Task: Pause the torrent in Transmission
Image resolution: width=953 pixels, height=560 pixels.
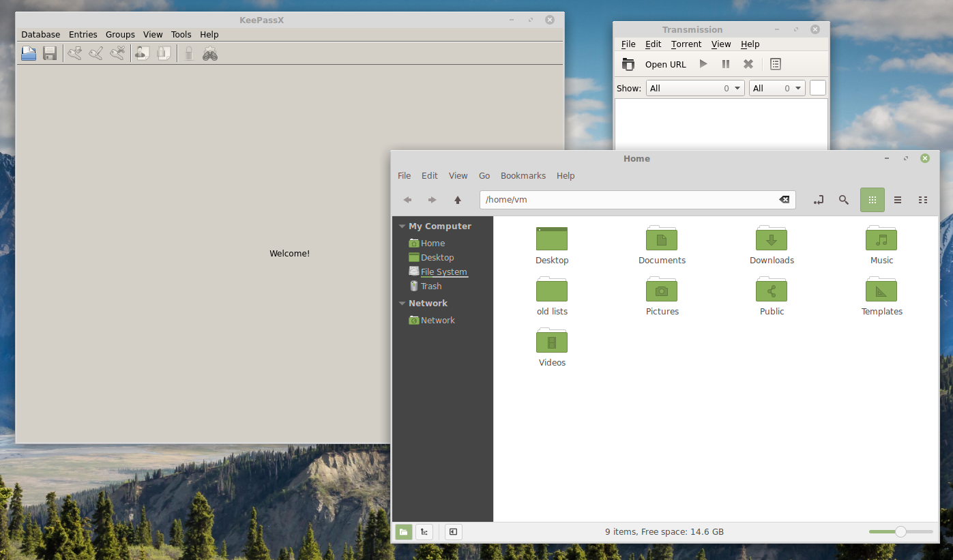Action: coord(726,64)
